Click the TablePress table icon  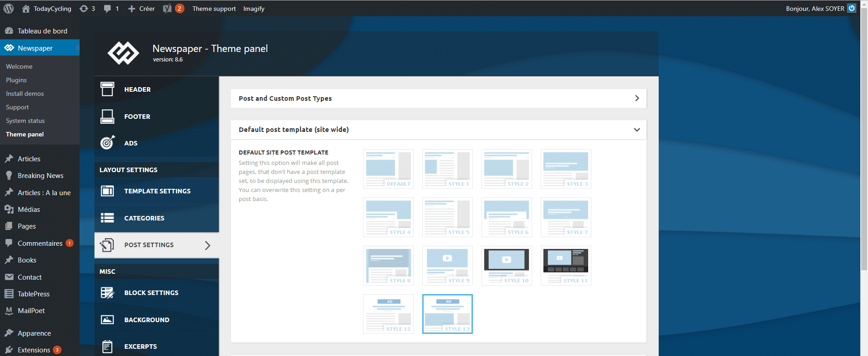tap(9, 294)
